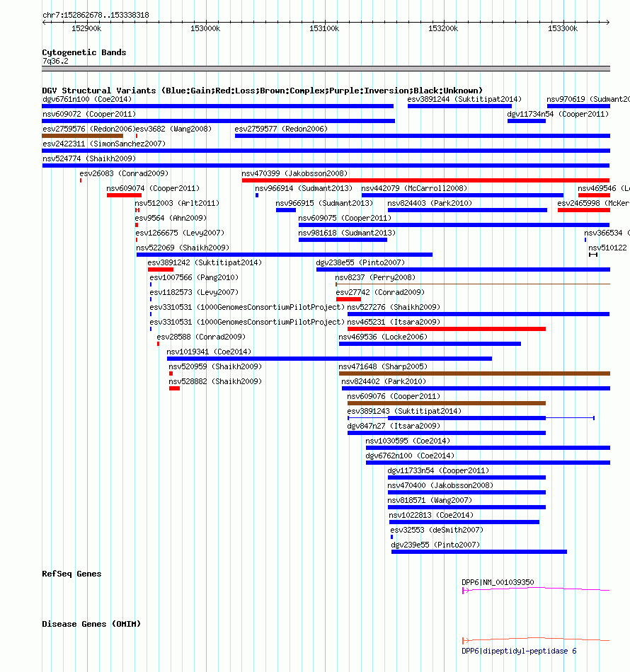The height and width of the screenshot is (672, 630).
Task: Select nsv8237 (Perry2008) variant
Action: (473, 284)
